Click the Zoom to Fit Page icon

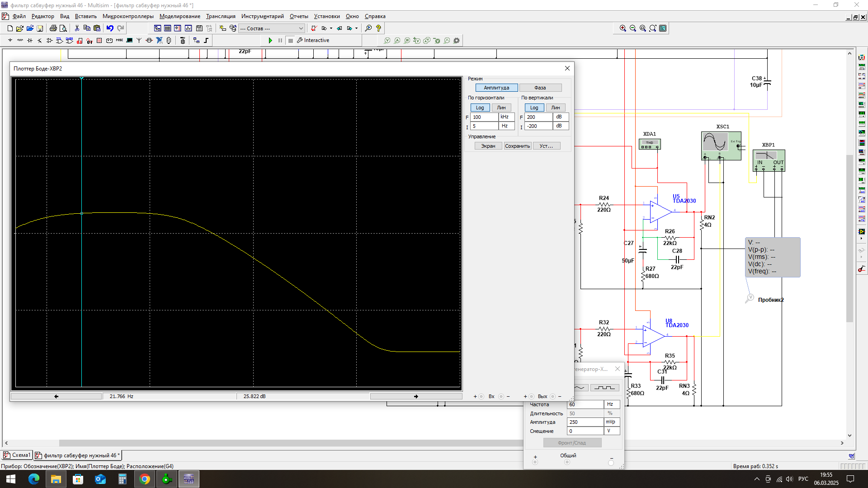pyautogui.click(x=653, y=28)
